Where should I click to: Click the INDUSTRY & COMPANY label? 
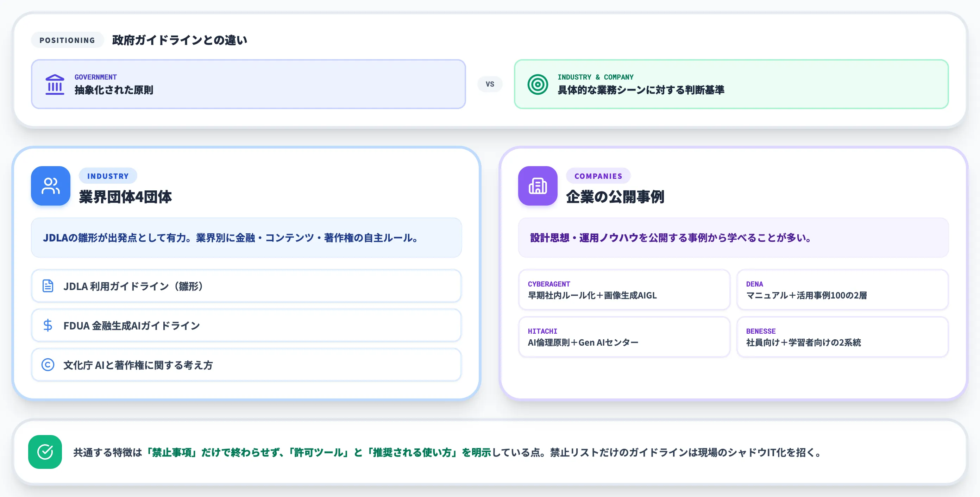[595, 77]
